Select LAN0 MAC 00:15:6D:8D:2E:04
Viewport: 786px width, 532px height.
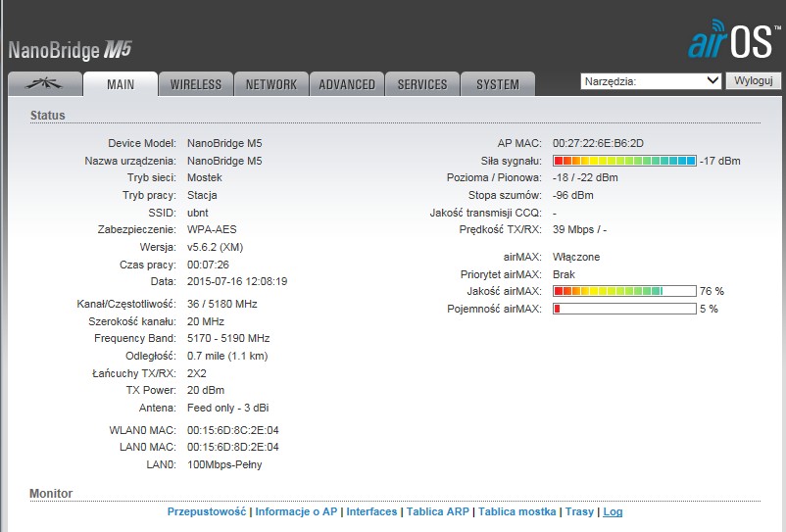point(233,447)
